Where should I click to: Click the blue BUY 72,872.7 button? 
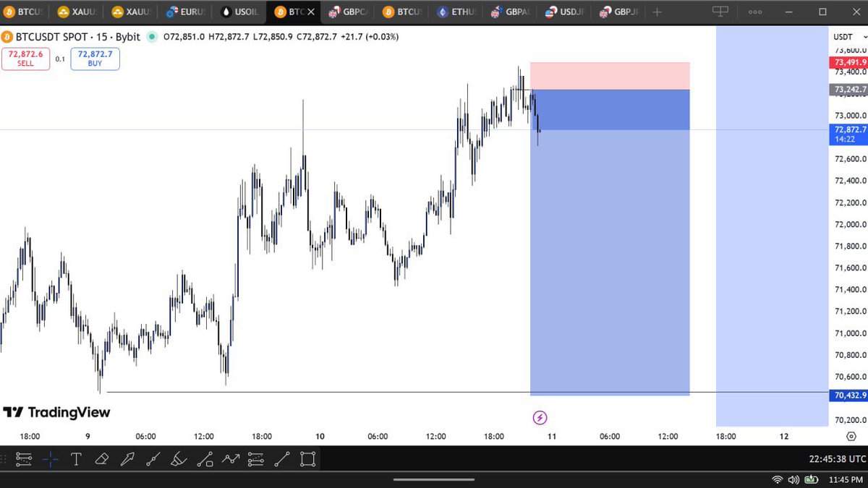tap(95, 59)
